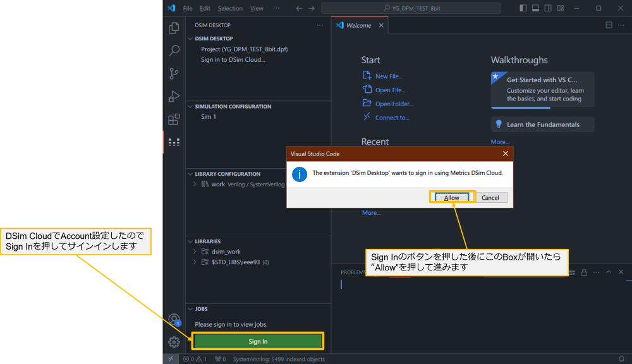Open the Search view in activity bar

tap(174, 51)
